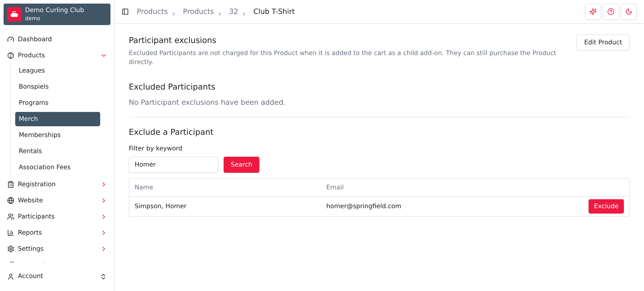Toggle the sidebar panel icon
The width and height of the screenshot is (644, 291).
coord(125,11)
